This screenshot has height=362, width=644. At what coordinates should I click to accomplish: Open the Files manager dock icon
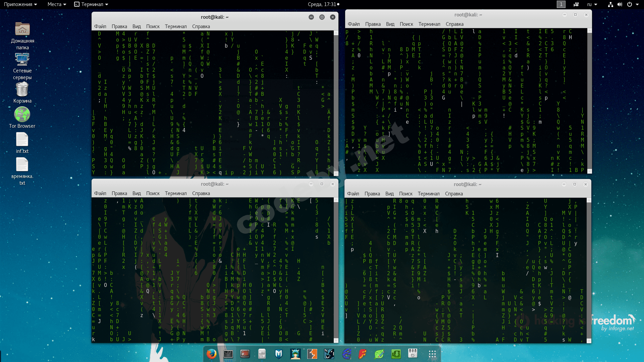262,354
